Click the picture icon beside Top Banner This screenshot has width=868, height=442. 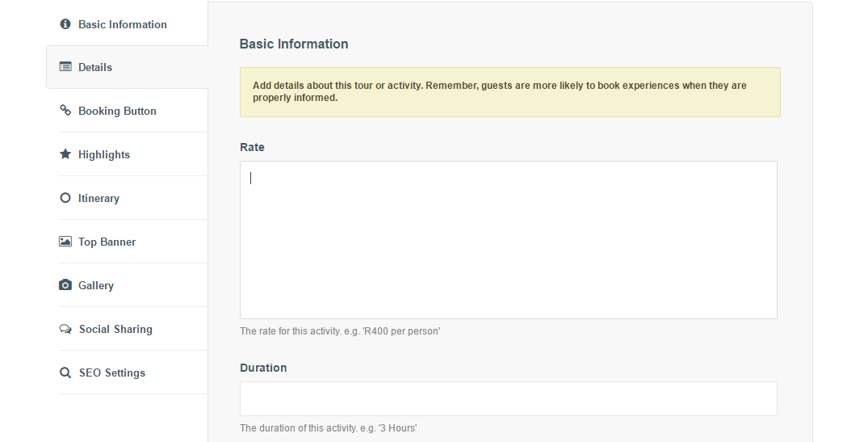[x=65, y=242]
